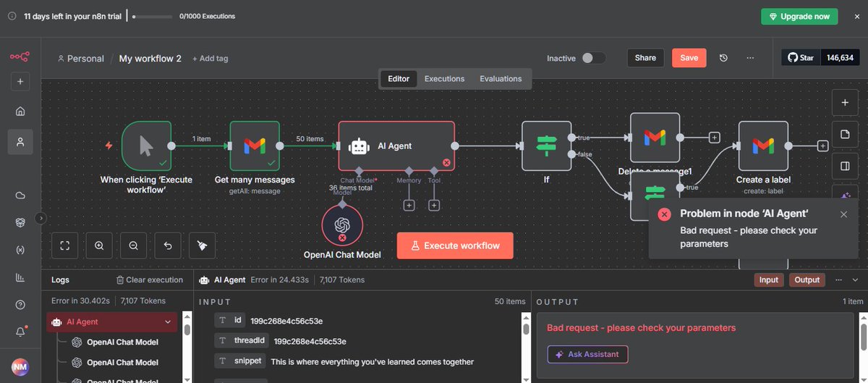Click the add sticky note icon on the right

click(x=845, y=134)
